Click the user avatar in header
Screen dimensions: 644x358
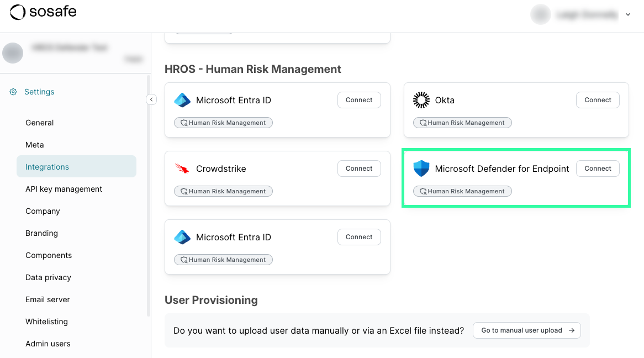(541, 14)
